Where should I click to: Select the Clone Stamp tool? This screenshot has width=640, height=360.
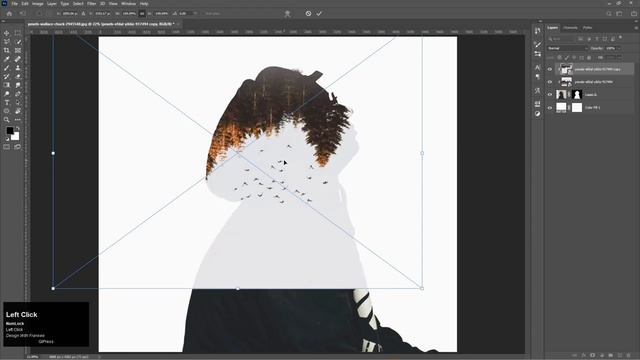click(18, 68)
